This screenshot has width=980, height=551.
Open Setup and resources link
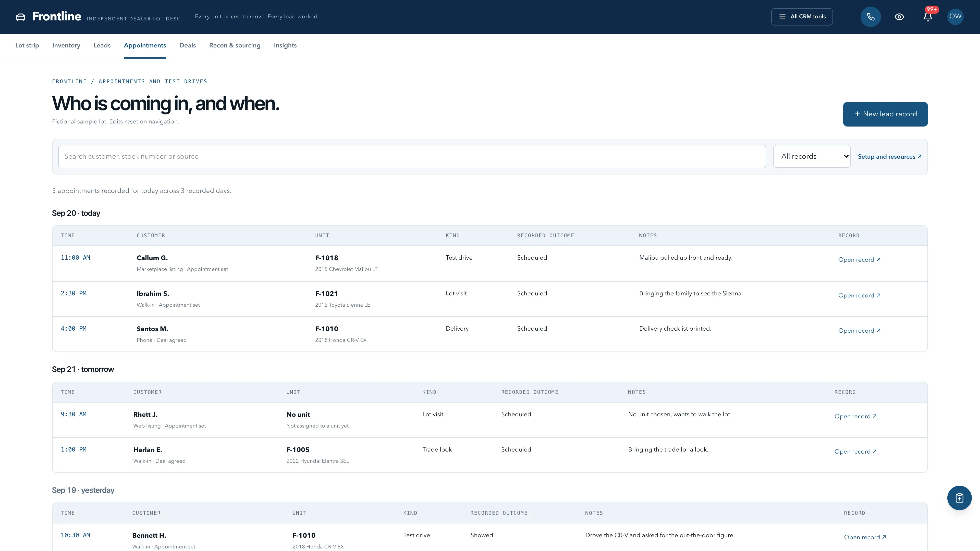tap(889, 157)
